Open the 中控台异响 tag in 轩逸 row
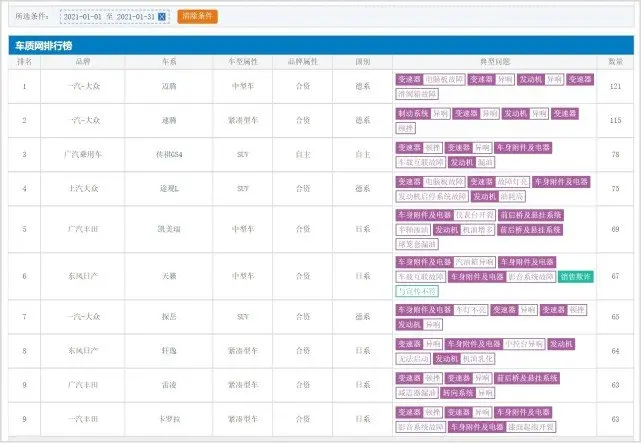This screenshot has height=443, width=641. [524, 344]
